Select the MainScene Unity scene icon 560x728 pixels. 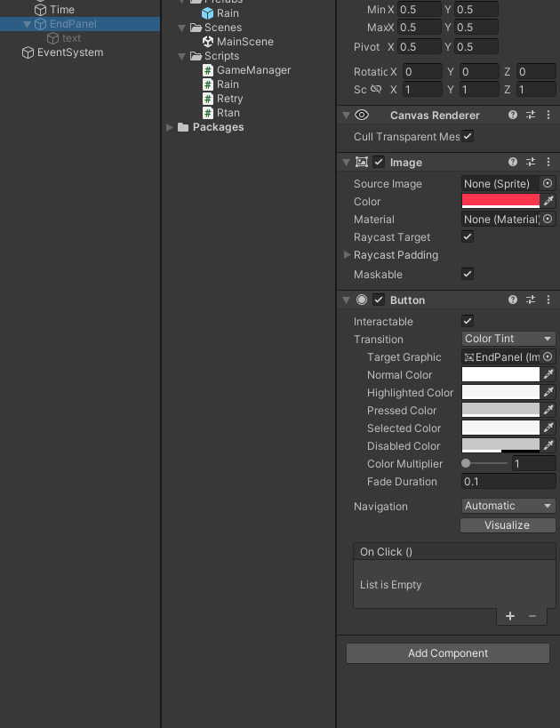(x=208, y=41)
